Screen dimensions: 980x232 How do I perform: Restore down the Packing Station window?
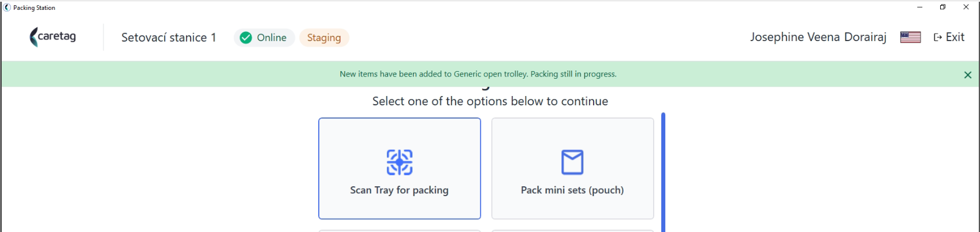pyautogui.click(x=942, y=8)
